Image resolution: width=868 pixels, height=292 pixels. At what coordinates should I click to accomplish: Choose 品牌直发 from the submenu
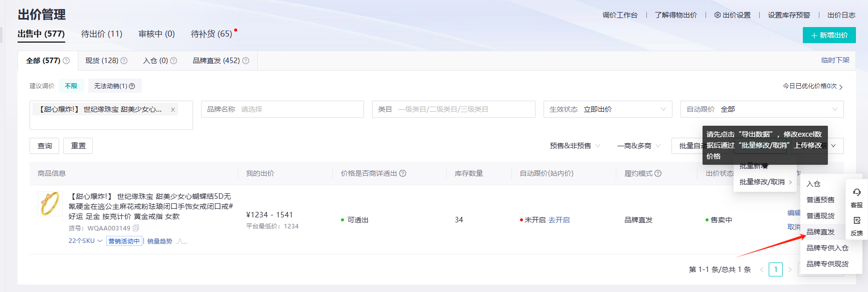click(x=820, y=232)
